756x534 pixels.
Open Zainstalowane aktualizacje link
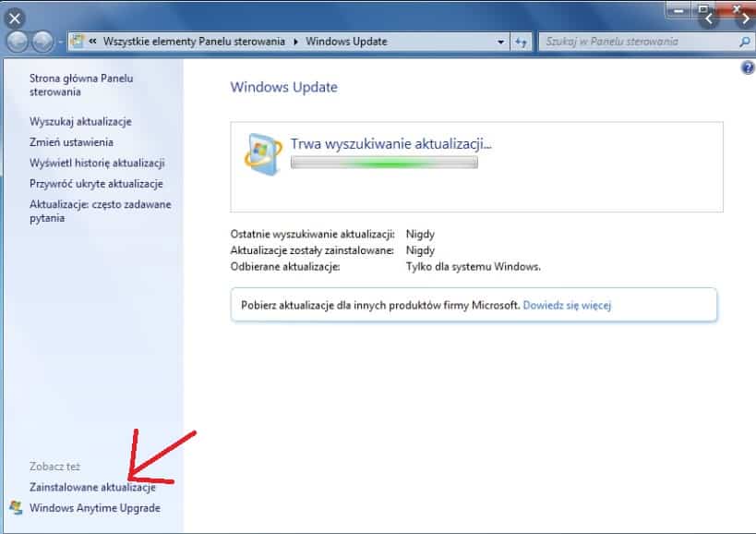click(x=92, y=487)
